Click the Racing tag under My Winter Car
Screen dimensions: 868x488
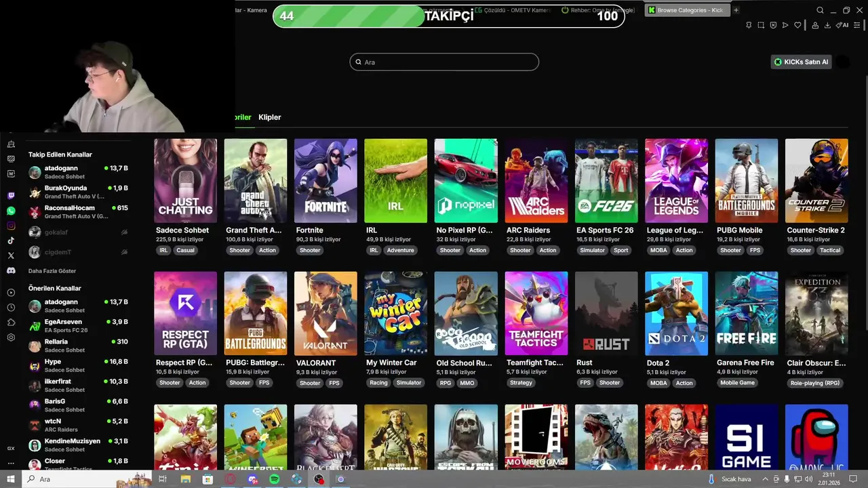coord(378,383)
